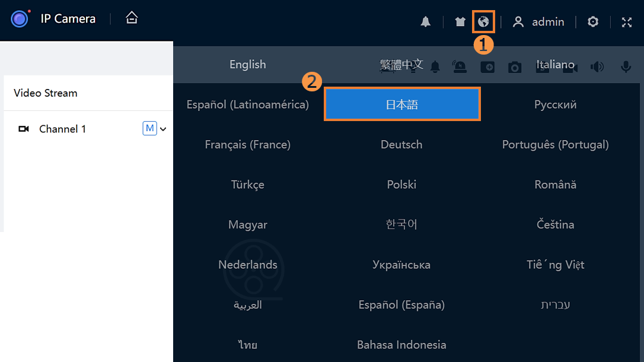Switch language to Deutsch
Screen dimensions: 644x362
click(x=401, y=145)
